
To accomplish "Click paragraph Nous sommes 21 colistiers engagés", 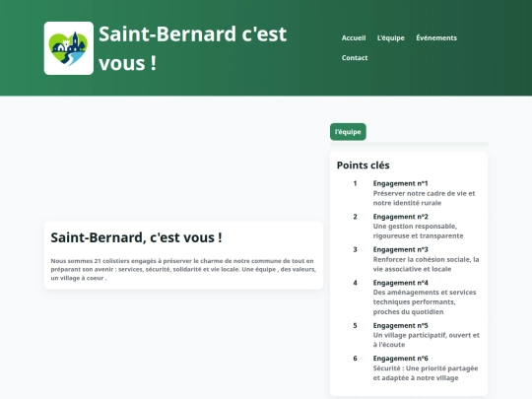I will tap(183, 269).
